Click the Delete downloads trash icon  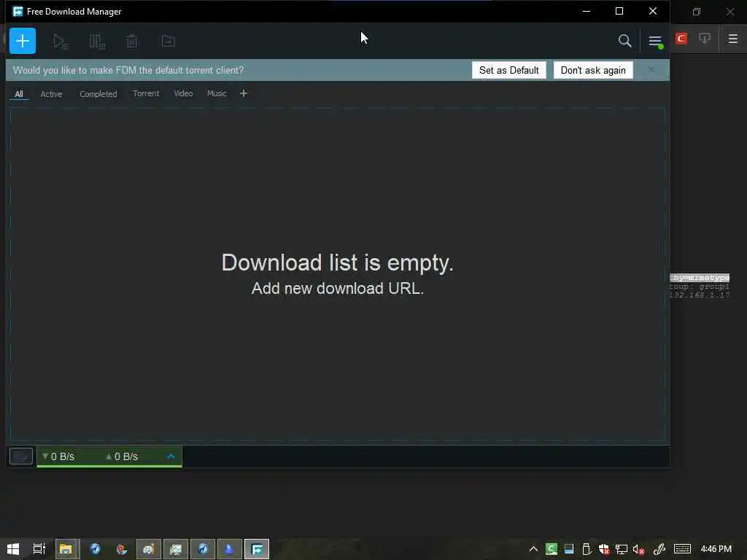pos(132,42)
